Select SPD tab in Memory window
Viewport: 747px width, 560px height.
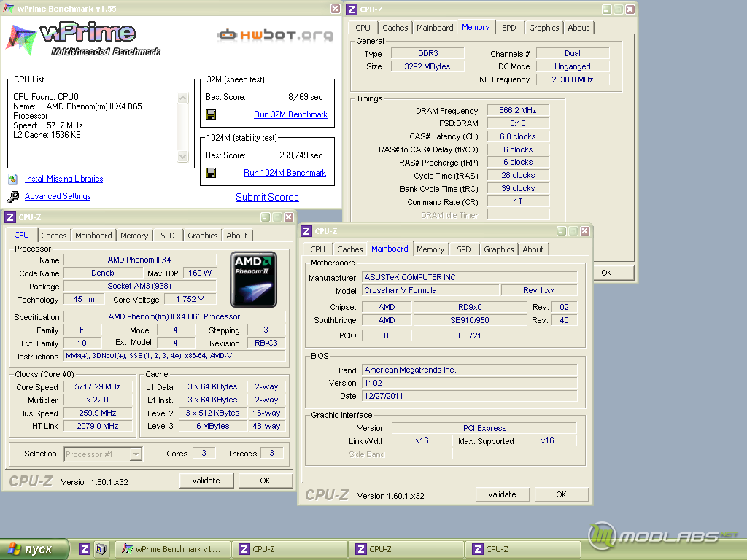(509, 28)
